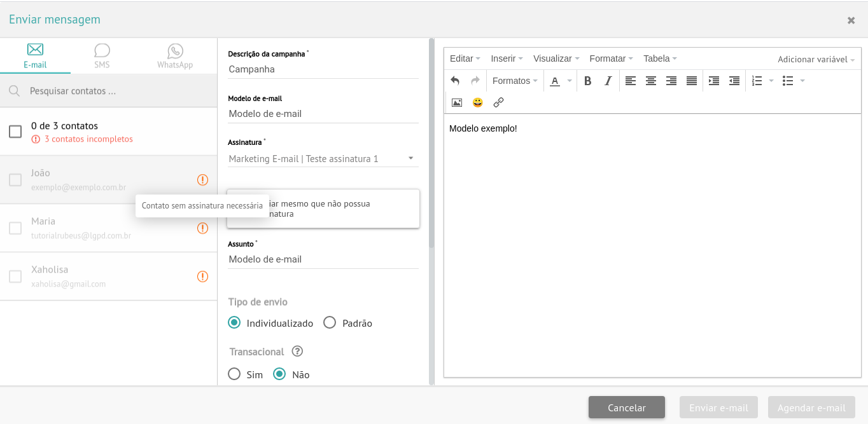
Task: Open the Adicionar variável dropdown
Action: (816, 59)
